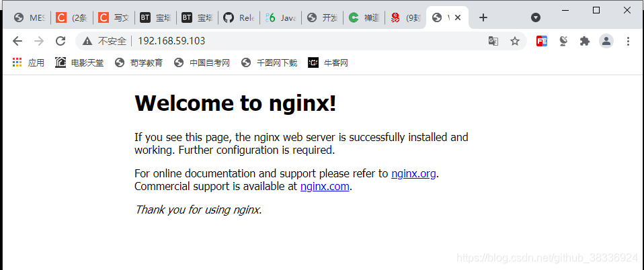
Task: Switch to the first BT 宝塔 tab
Action: coord(156,17)
